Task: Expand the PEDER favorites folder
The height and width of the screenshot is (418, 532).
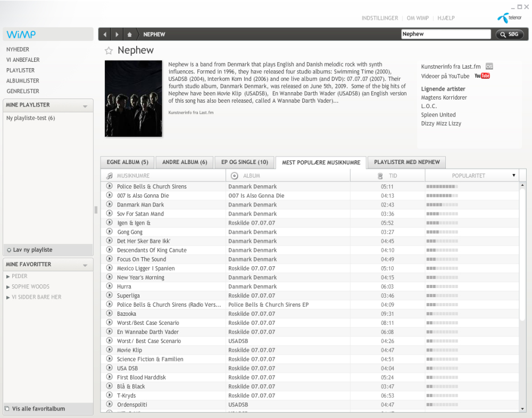Action: (8, 276)
